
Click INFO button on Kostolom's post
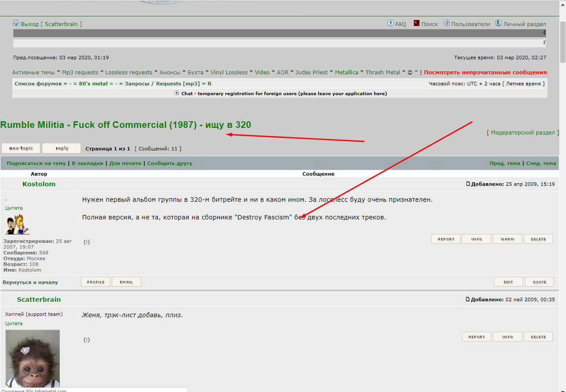coord(476,239)
